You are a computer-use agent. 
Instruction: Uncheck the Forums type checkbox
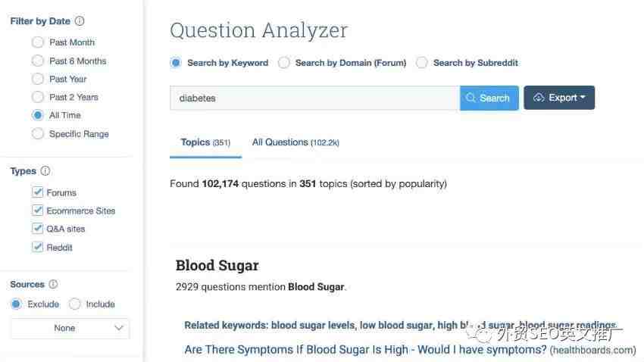[x=37, y=192]
